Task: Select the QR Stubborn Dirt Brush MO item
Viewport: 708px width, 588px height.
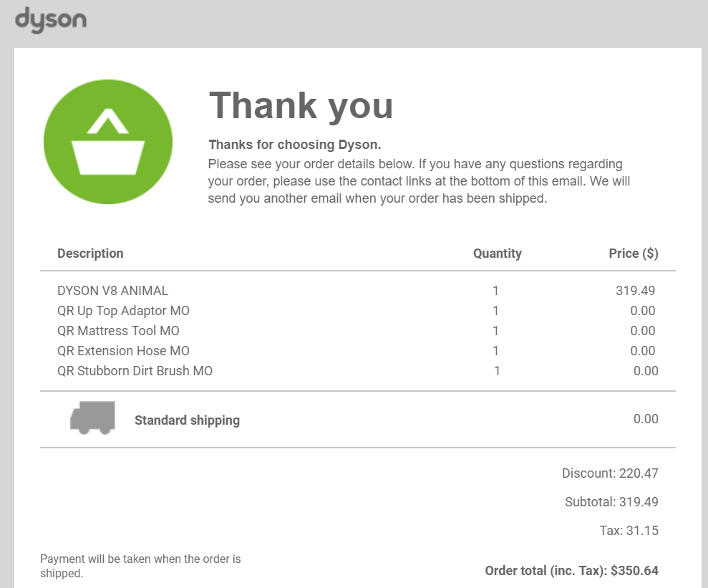Action: click(135, 371)
